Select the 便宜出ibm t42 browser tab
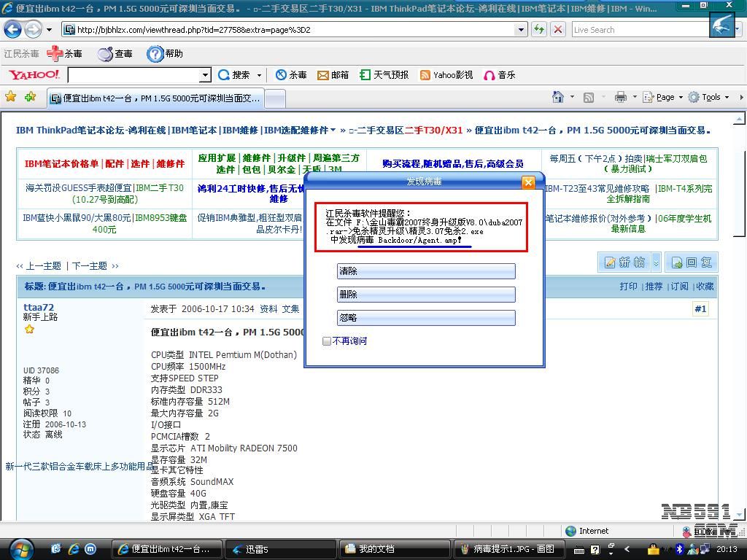The image size is (747, 560). point(155,98)
